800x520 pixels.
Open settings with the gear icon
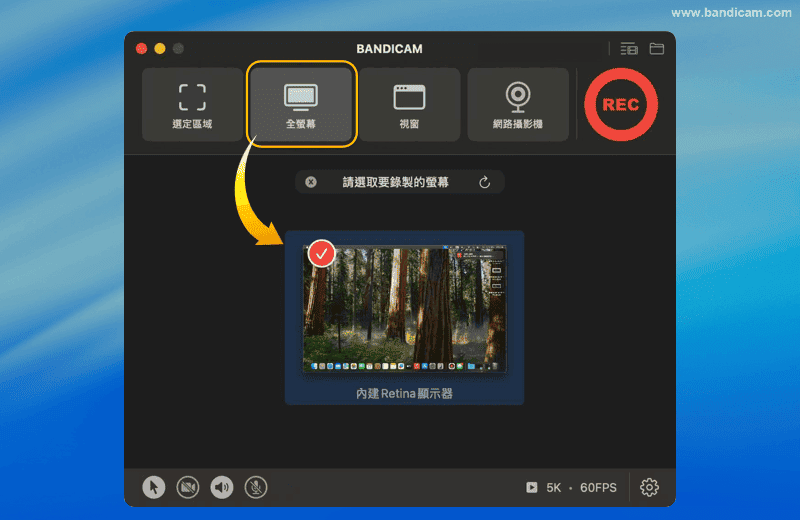(x=649, y=487)
